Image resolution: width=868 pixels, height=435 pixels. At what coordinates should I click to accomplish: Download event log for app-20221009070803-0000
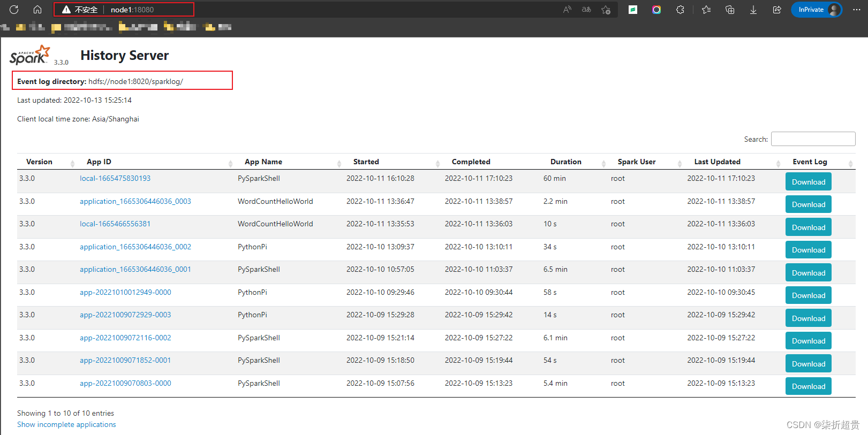click(x=809, y=386)
